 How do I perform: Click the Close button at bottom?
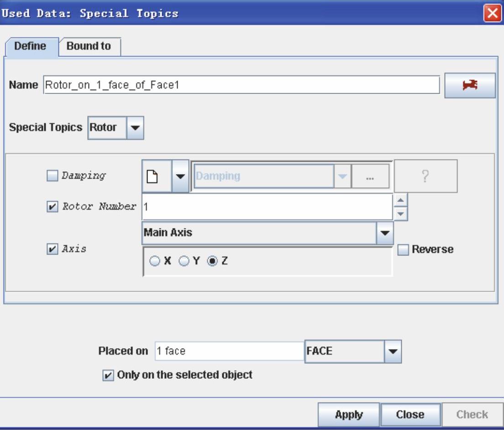coord(410,414)
